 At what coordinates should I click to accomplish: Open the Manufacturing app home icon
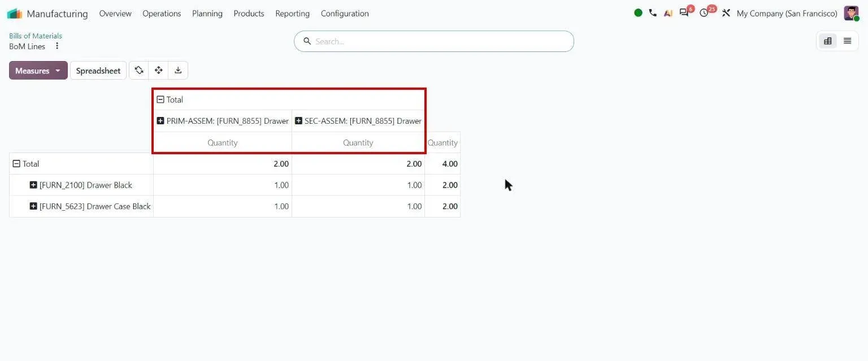click(x=15, y=14)
